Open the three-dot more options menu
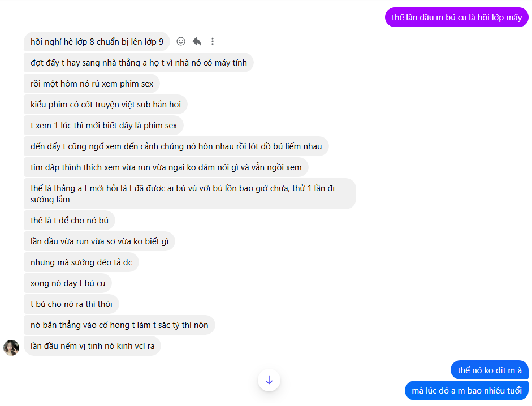Screen dimensions: 532x406 tap(212, 41)
